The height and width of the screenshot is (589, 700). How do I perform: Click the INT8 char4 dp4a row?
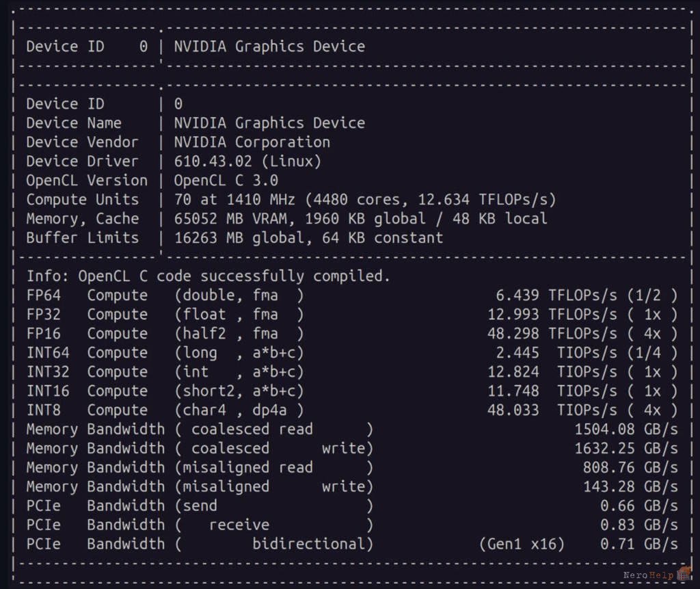click(352, 410)
